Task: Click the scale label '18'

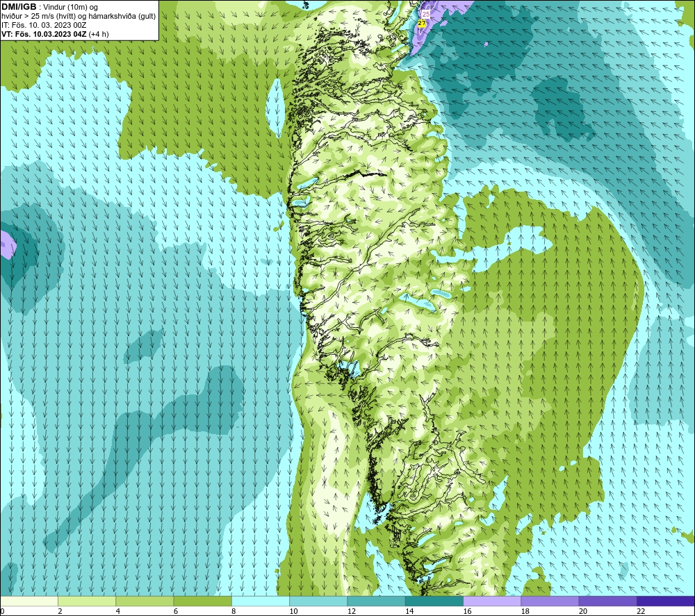Action: point(525,611)
